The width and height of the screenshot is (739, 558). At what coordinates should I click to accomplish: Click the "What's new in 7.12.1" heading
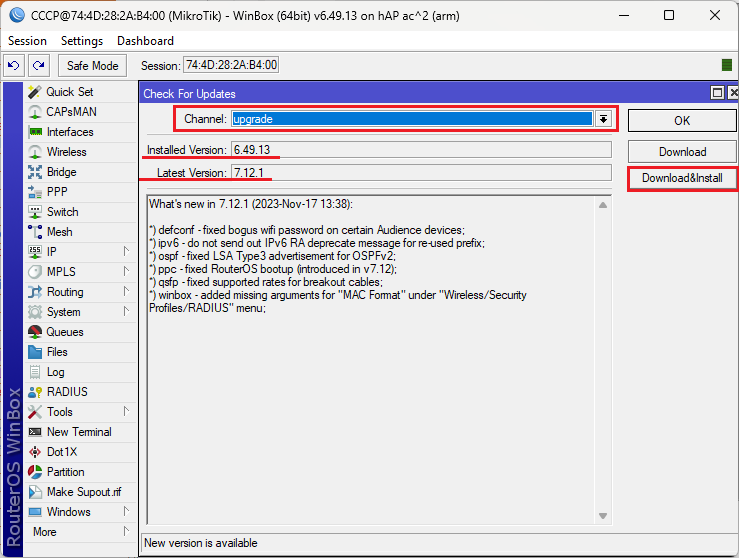point(251,204)
